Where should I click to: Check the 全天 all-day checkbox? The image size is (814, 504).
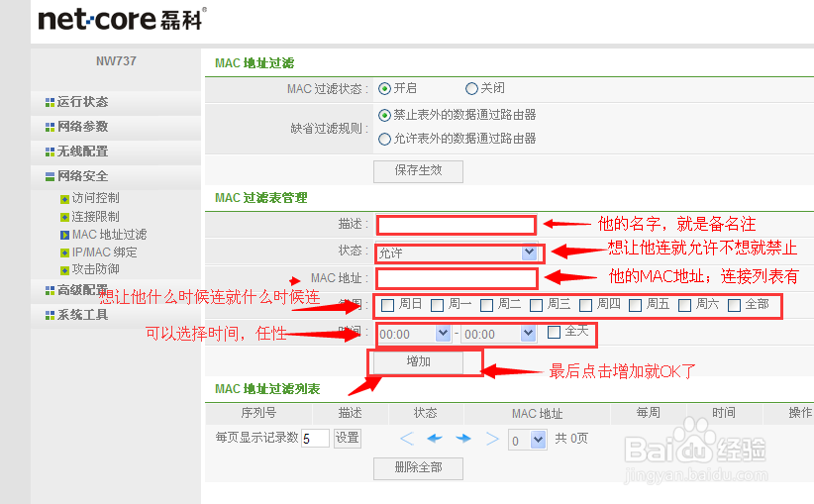554,332
